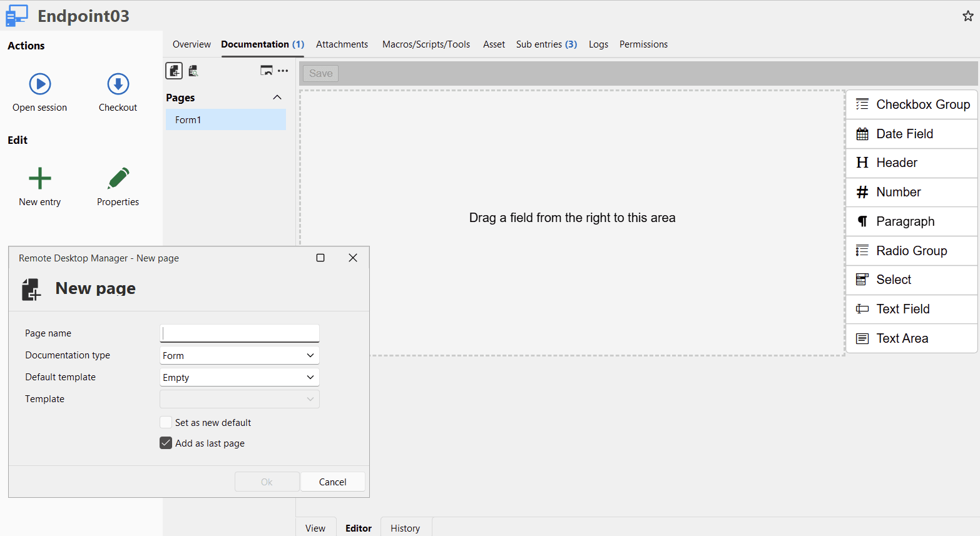
Task: Click the Checkout download icon
Action: (118, 84)
